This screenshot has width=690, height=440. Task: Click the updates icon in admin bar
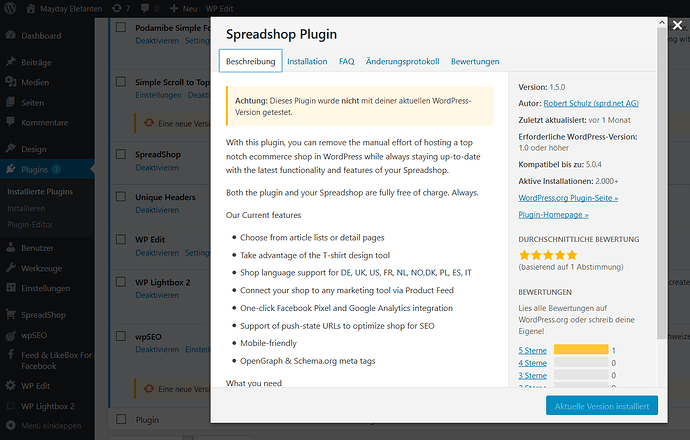pos(121,8)
